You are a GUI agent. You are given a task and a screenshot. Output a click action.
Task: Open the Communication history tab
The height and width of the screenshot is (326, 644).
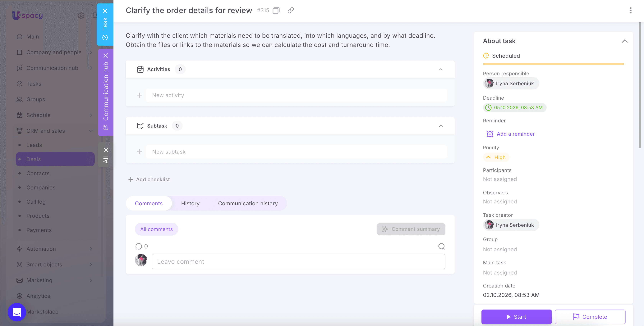(x=248, y=203)
